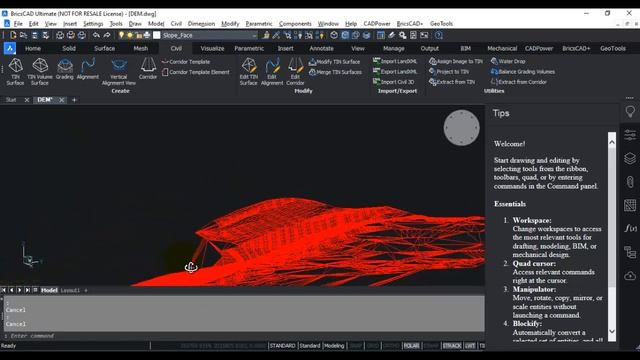
Task: Switch to the Start document tab
Action: point(11,100)
